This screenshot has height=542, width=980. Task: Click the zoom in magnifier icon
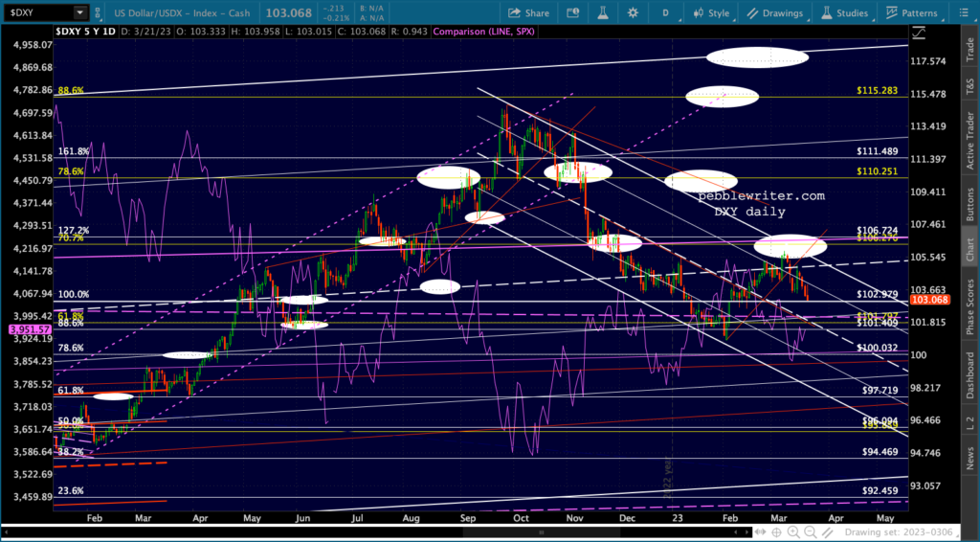[793, 532]
